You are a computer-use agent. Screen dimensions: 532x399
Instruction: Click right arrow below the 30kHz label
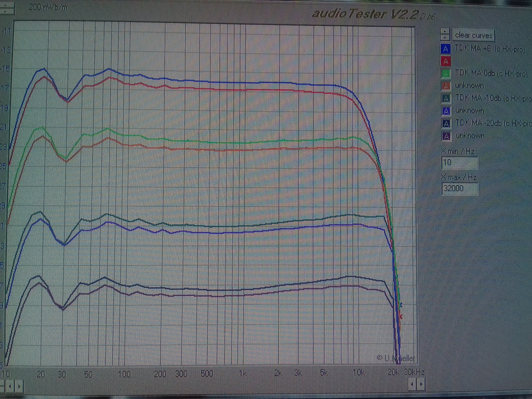(421, 384)
